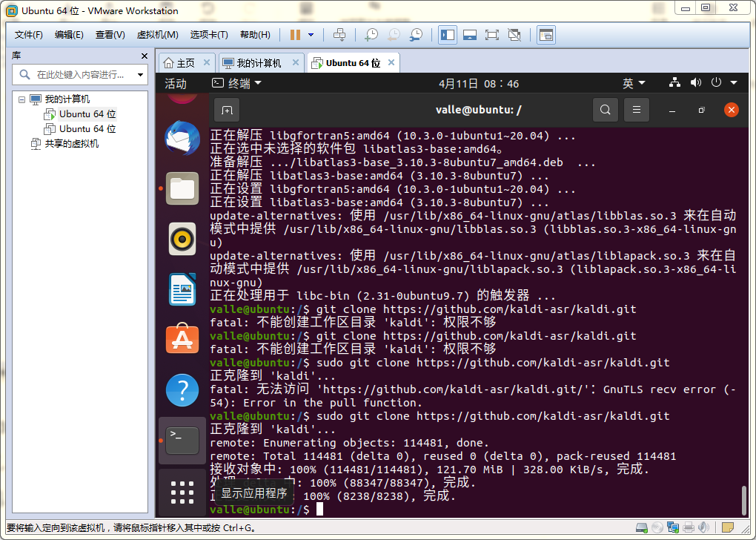756x540 pixels.
Task: Open the 终端 application menu in top bar
Action: [x=236, y=84]
